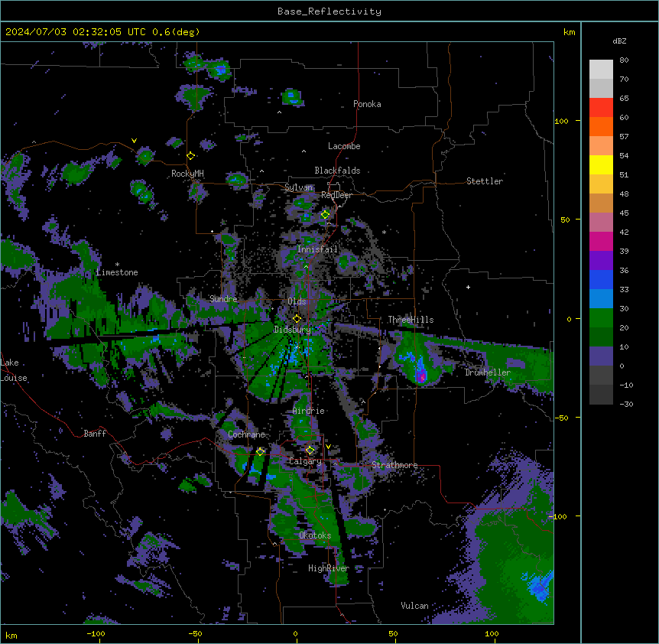Viewport: 659px width, 644px height.
Task: Click the Didsbury city label
Action: 293,330
